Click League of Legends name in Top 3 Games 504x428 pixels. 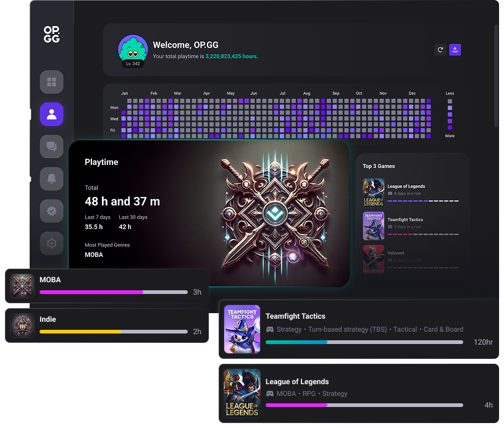406,187
